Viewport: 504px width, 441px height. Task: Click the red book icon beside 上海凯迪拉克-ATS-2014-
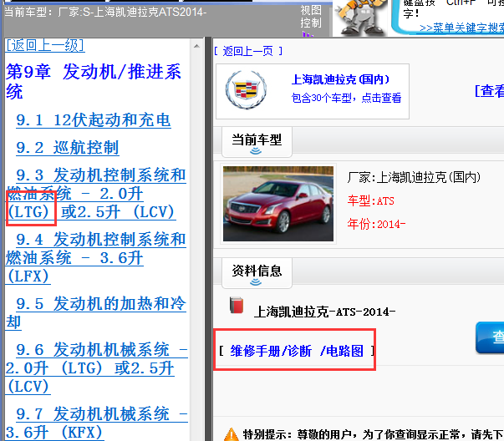tap(237, 306)
